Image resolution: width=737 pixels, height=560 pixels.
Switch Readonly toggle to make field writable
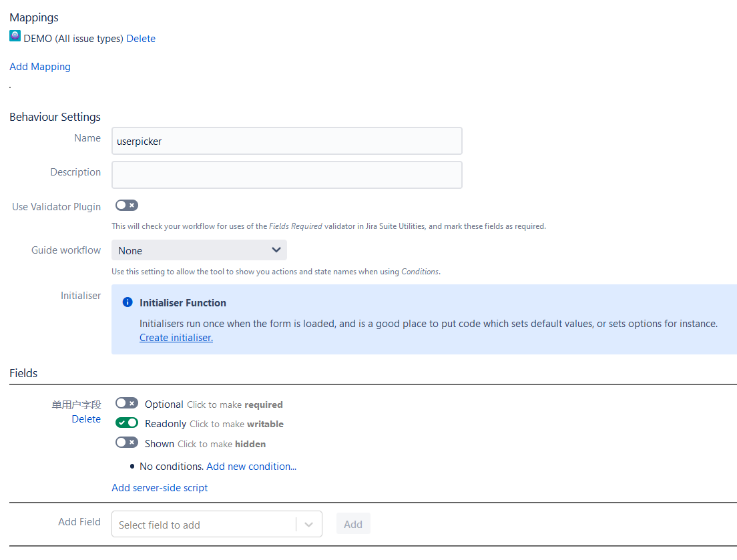pos(127,423)
